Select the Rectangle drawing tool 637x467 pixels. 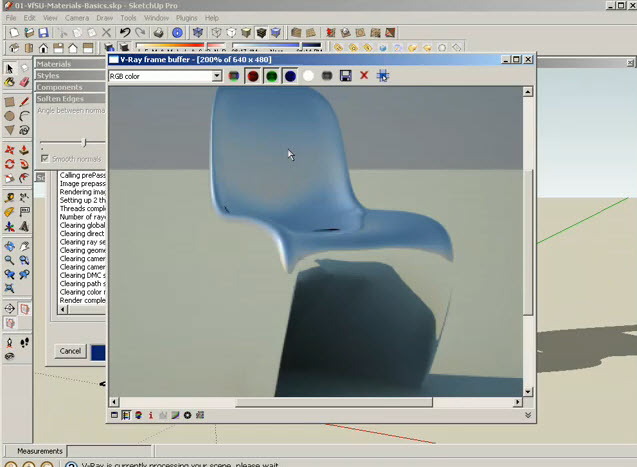(x=10, y=102)
